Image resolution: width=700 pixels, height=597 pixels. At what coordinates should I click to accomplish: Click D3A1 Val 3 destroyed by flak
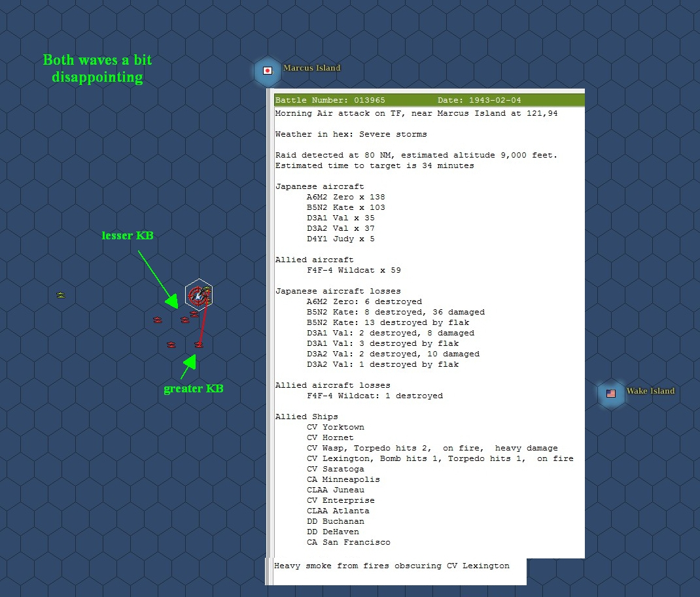[x=383, y=343]
